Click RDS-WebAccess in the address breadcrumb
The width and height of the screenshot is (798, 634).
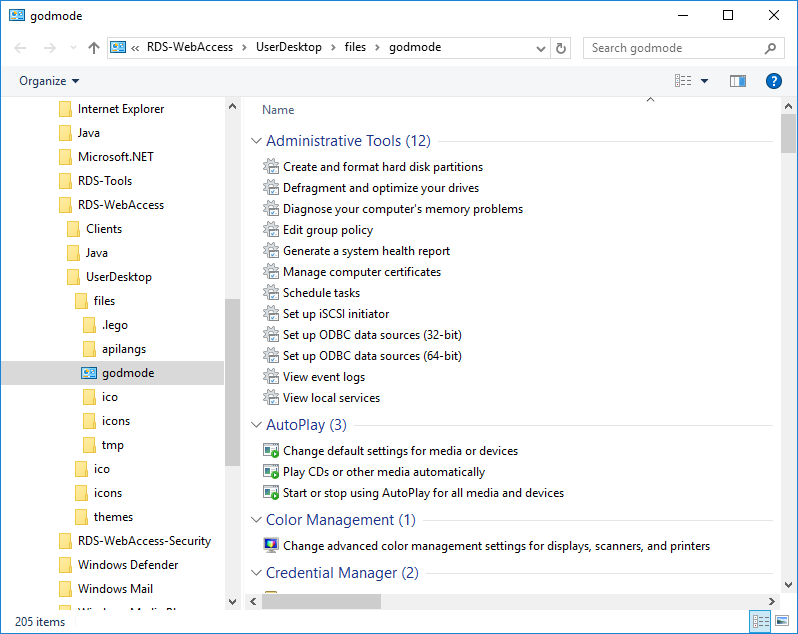pyautogui.click(x=190, y=47)
